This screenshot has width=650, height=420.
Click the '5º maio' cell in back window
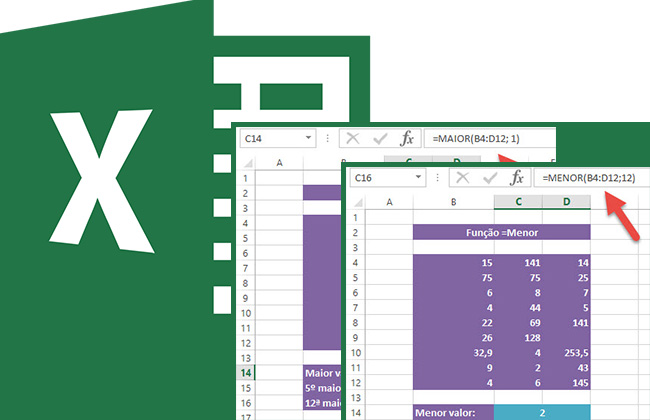(322, 388)
